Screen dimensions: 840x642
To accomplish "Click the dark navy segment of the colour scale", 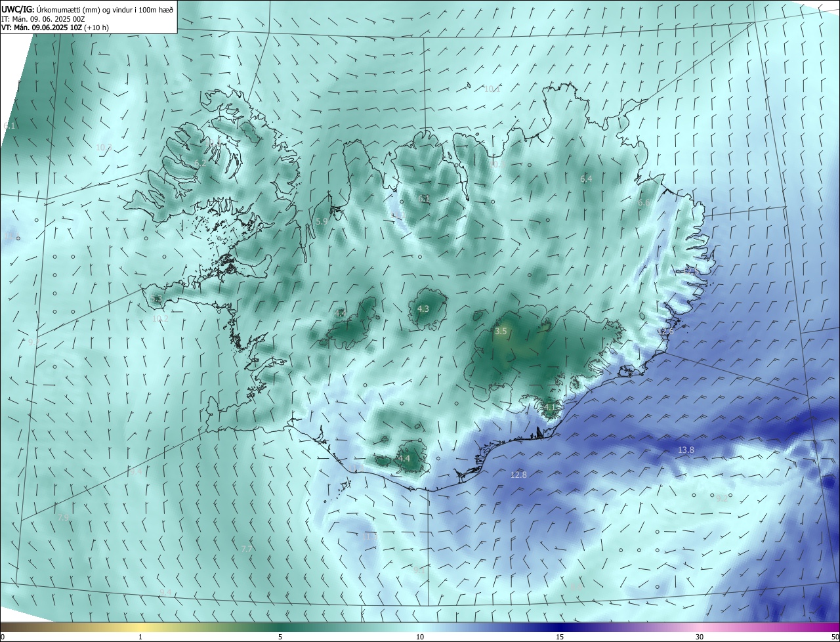I will (561, 627).
